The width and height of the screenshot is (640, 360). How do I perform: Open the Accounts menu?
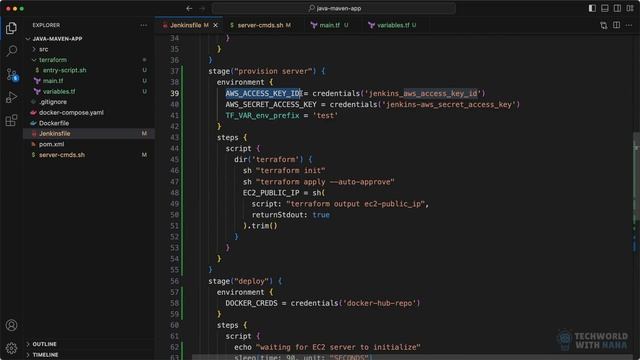click(11, 325)
